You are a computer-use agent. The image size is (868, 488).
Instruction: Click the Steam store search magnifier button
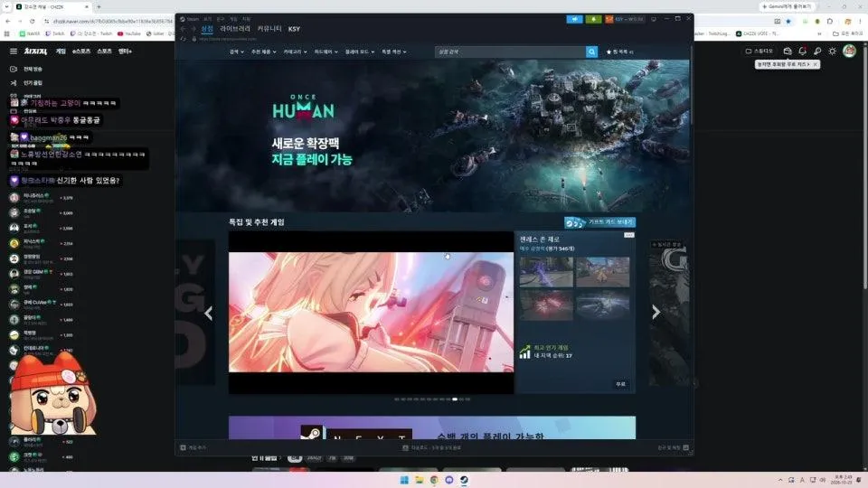pos(591,52)
